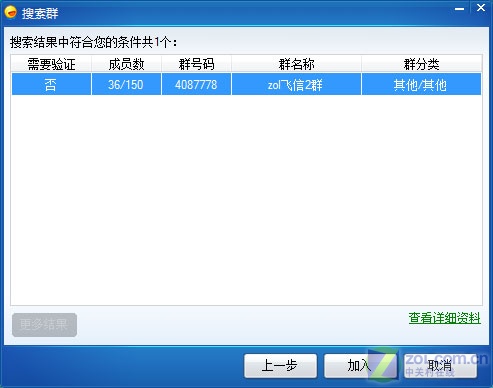Open 查看详细资料 link
493x388 pixels.
pyautogui.click(x=445, y=318)
